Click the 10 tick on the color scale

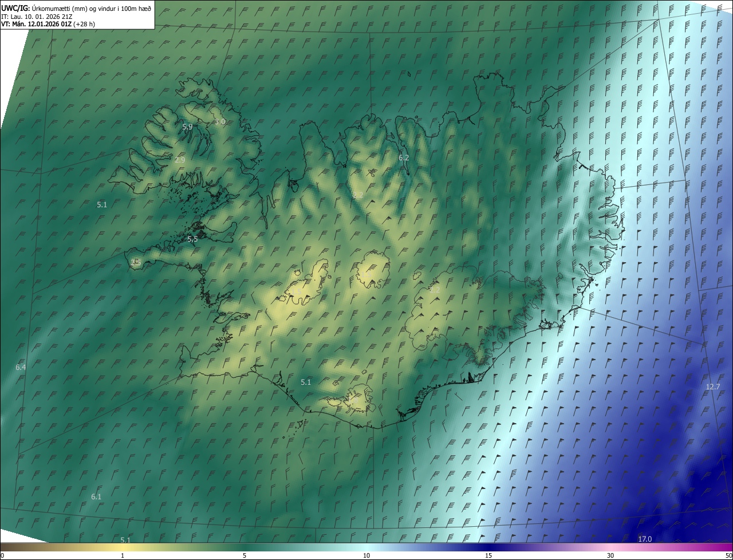(x=366, y=555)
